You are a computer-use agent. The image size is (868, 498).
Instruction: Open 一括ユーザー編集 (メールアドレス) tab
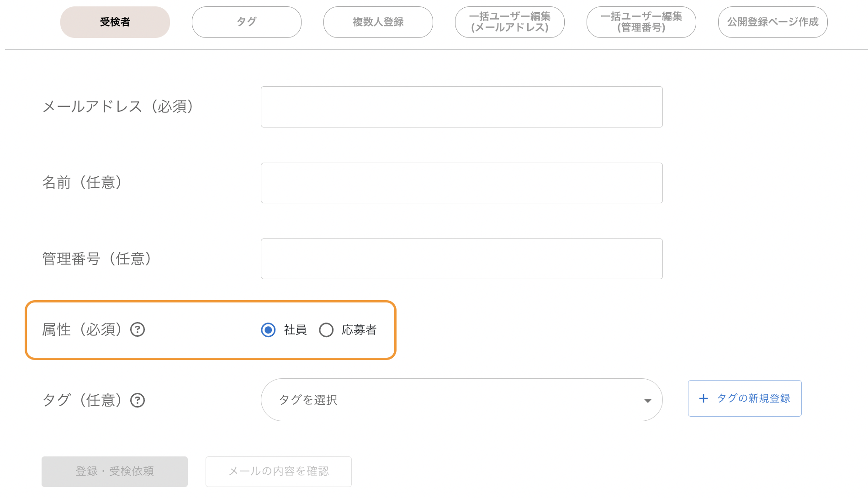[510, 22]
